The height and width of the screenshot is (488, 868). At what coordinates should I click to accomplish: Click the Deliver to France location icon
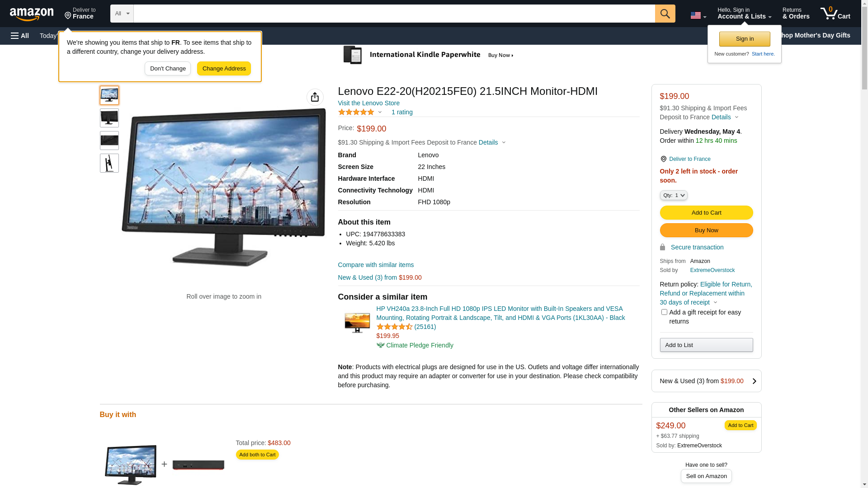(x=663, y=159)
